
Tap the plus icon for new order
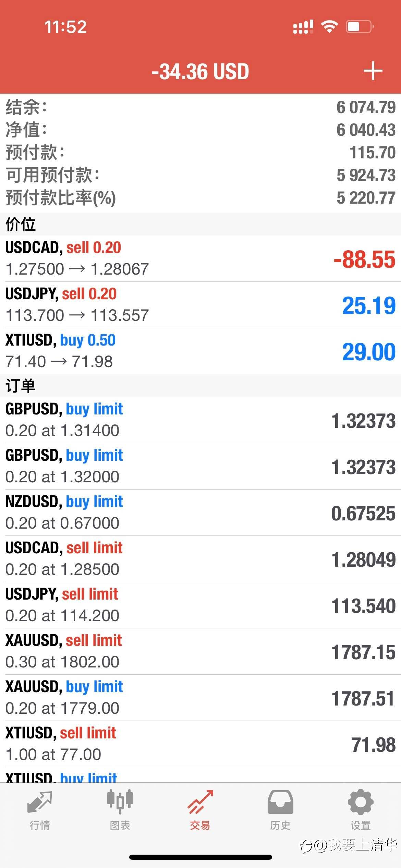(x=373, y=71)
